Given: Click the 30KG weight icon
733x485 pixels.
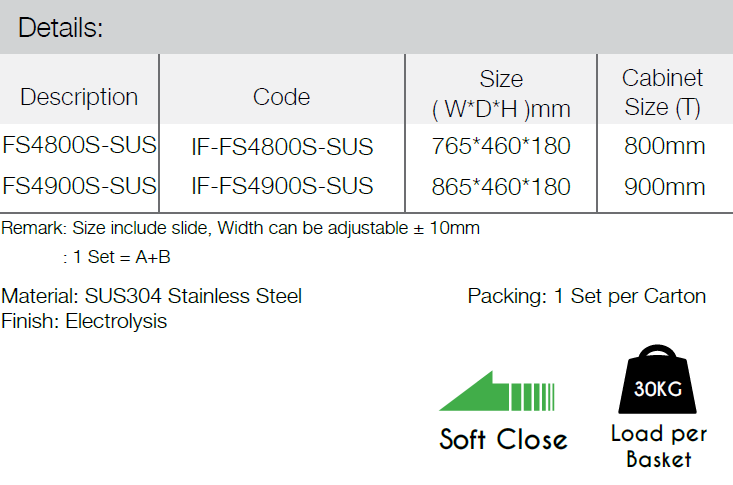Looking at the screenshot, I should [x=658, y=379].
